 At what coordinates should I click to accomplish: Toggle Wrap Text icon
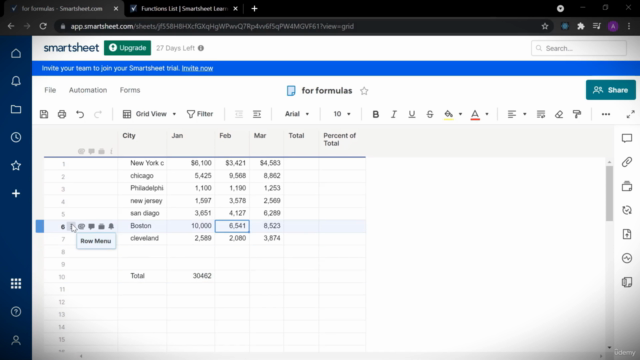tap(541, 114)
